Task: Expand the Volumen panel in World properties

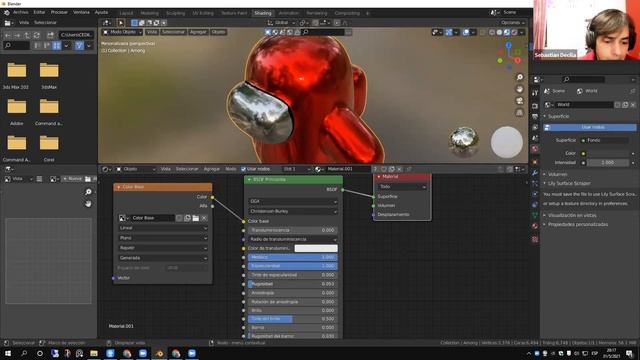Action: point(558,174)
